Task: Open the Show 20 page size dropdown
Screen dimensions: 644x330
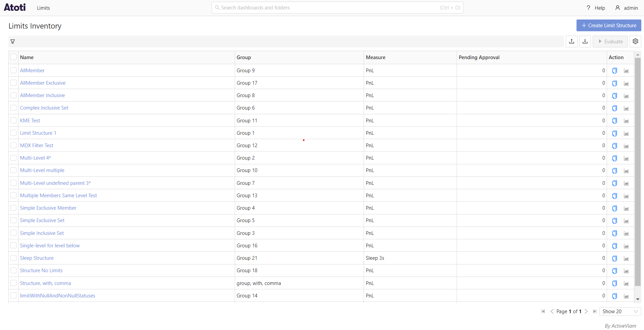Action: [x=620, y=312]
